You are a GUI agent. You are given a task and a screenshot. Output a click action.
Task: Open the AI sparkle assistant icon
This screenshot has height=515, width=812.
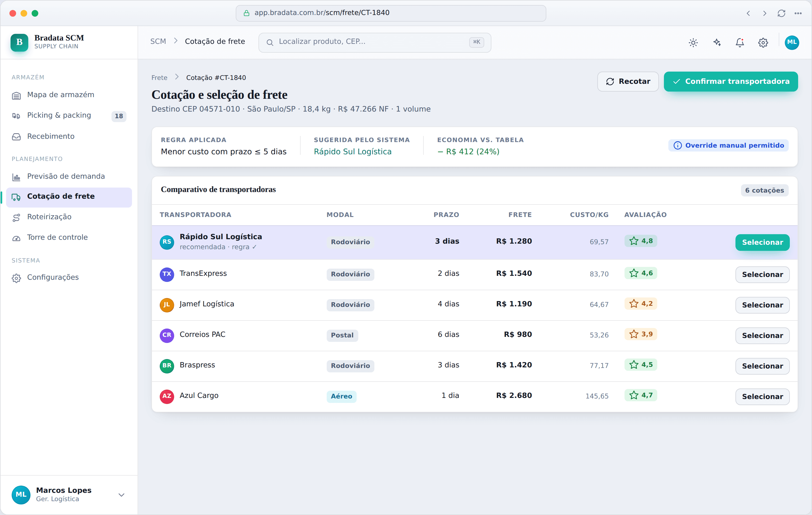pyautogui.click(x=717, y=42)
